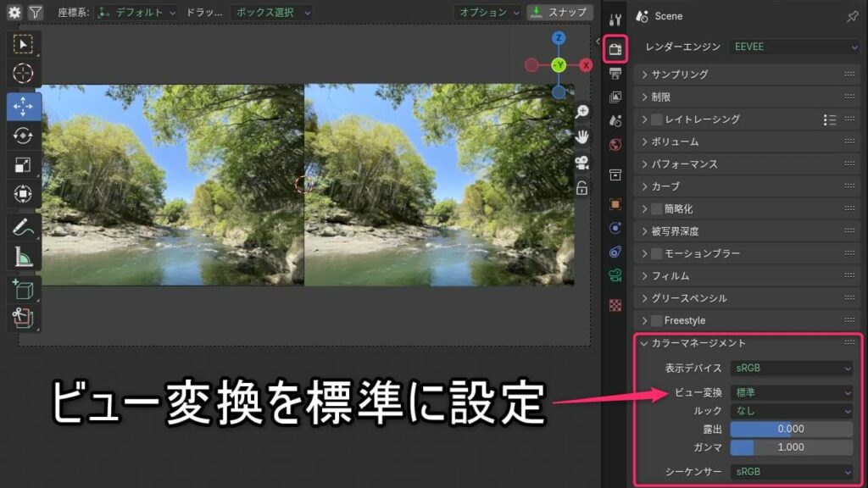The image size is (868, 488).
Task: Open the Object Constraints properties tab
Action: click(615, 252)
